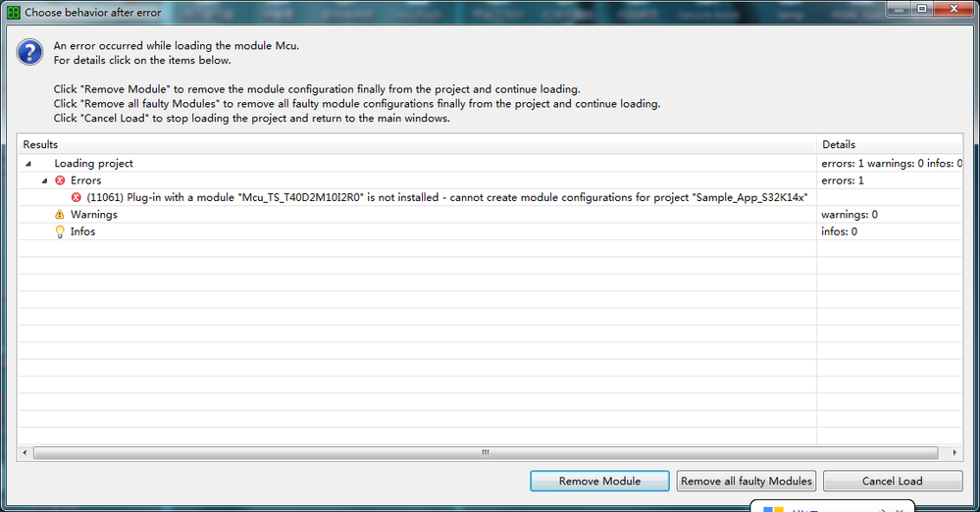
Task: Collapse the Loading project tree node
Action: tap(28, 164)
